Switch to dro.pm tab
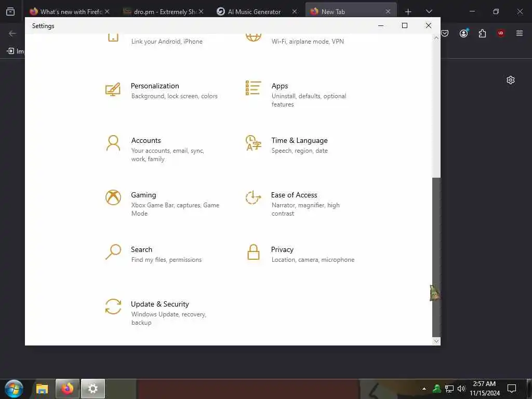Screen dimensions: 532x399 pyautogui.click(x=163, y=11)
